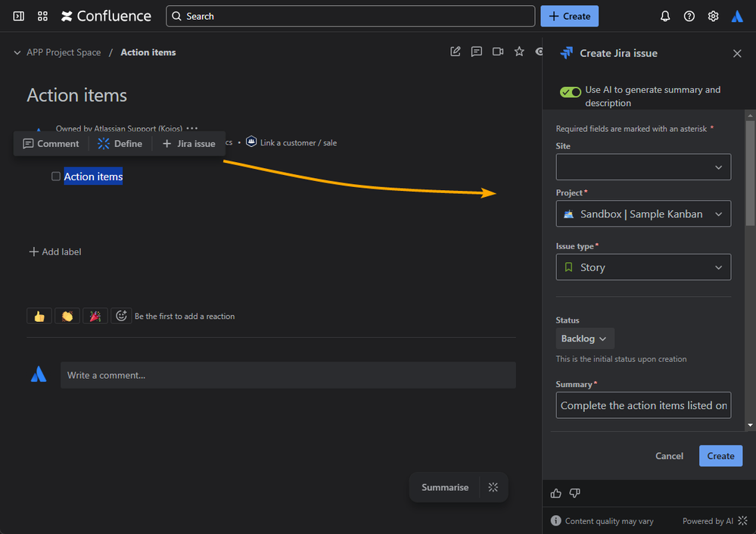Give thumbs up feedback in panel

coord(556,493)
